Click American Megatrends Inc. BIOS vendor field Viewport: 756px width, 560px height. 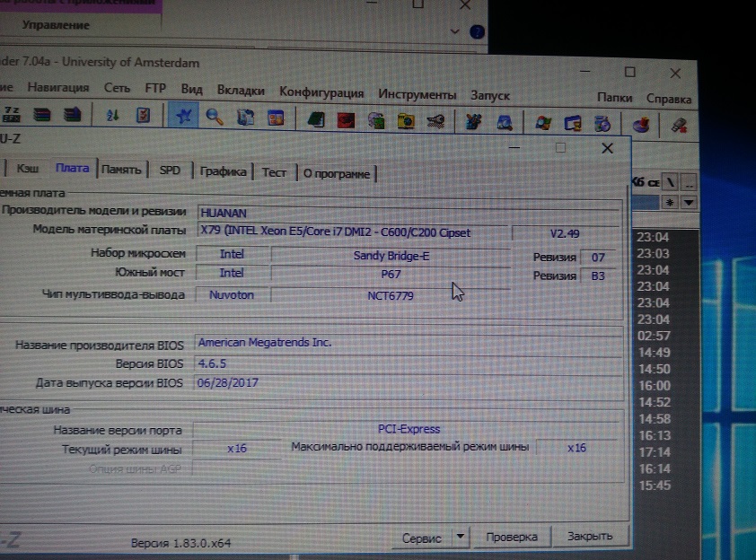pyautogui.click(x=409, y=343)
